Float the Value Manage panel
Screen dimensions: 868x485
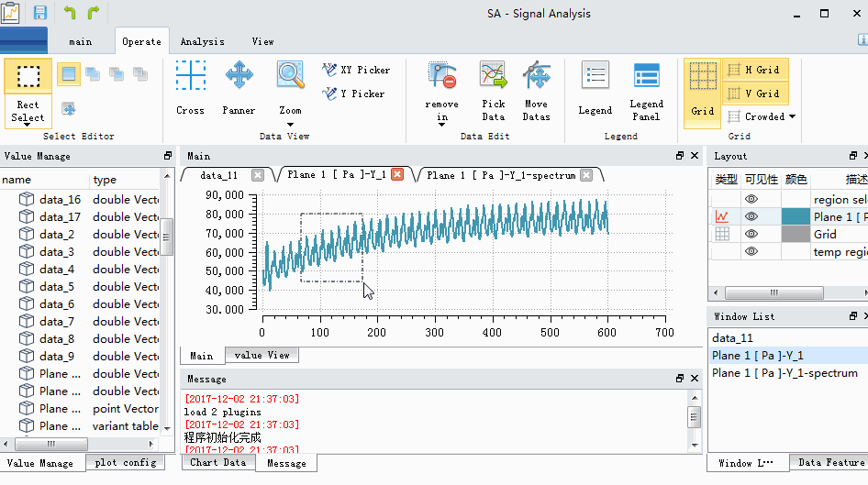point(168,156)
